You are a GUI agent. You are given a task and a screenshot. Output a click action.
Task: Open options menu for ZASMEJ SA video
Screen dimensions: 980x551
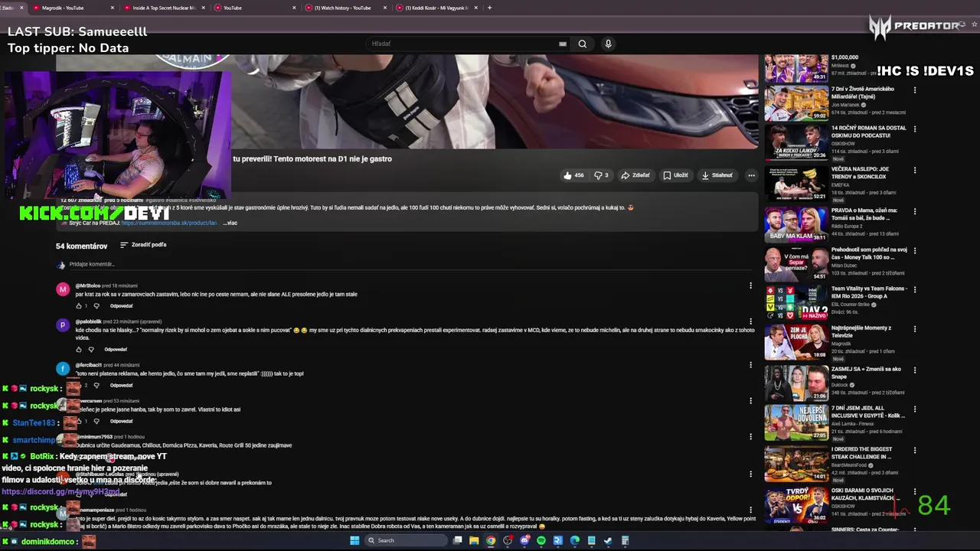pyautogui.click(x=914, y=370)
